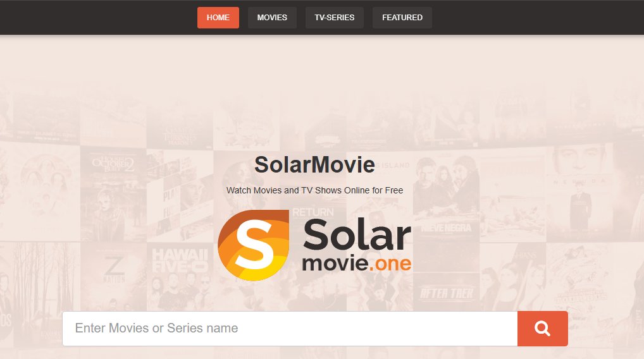Open the MOVIES navigation tab

click(272, 18)
